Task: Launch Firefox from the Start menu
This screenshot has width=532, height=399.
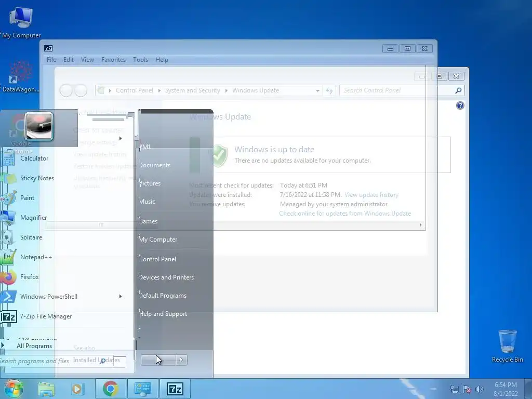Action: (x=29, y=277)
